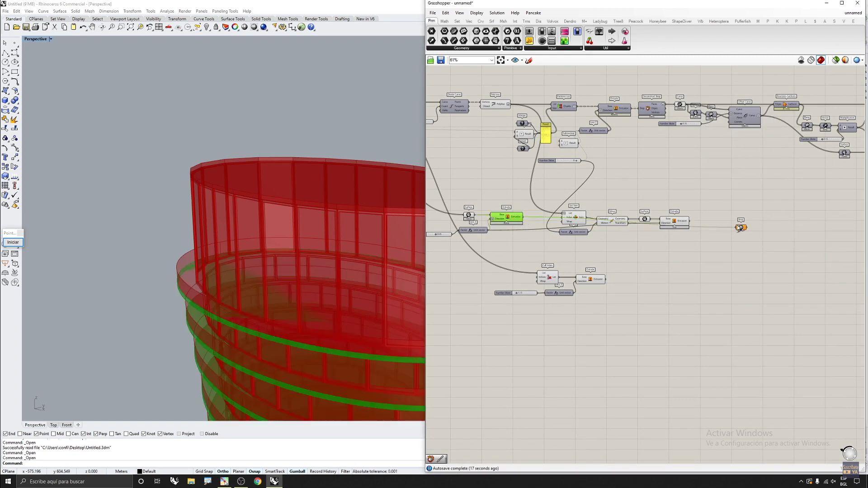Open the Solution menu in Grasshopper
Image resolution: width=868 pixels, height=488 pixels.
click(496, 13)
